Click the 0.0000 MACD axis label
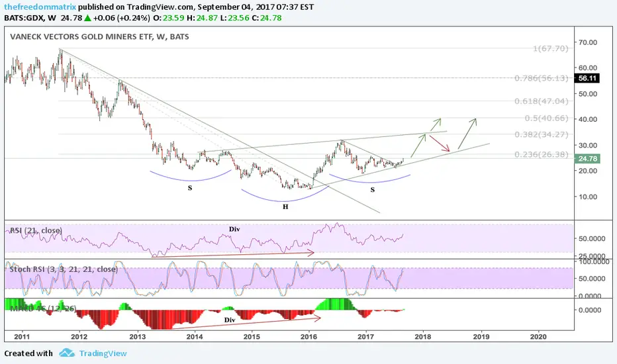The width and height of the screenshot is (617, 364). 589,310
